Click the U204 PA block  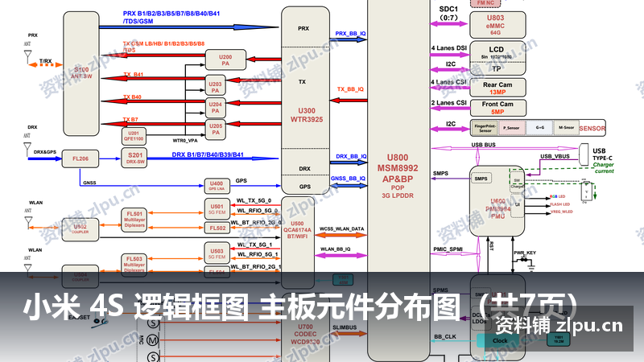click(215, 107)
